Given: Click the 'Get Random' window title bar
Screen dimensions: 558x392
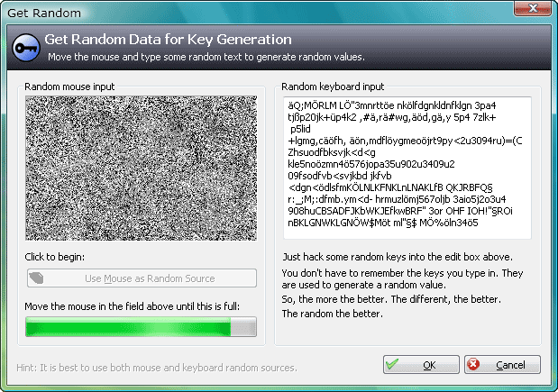Looking at the screenshot, I should coord(44,14).
